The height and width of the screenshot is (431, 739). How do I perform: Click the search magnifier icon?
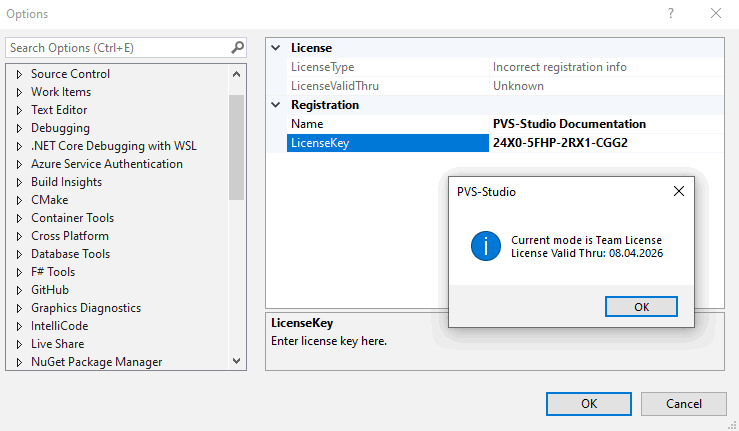(238, 47)
